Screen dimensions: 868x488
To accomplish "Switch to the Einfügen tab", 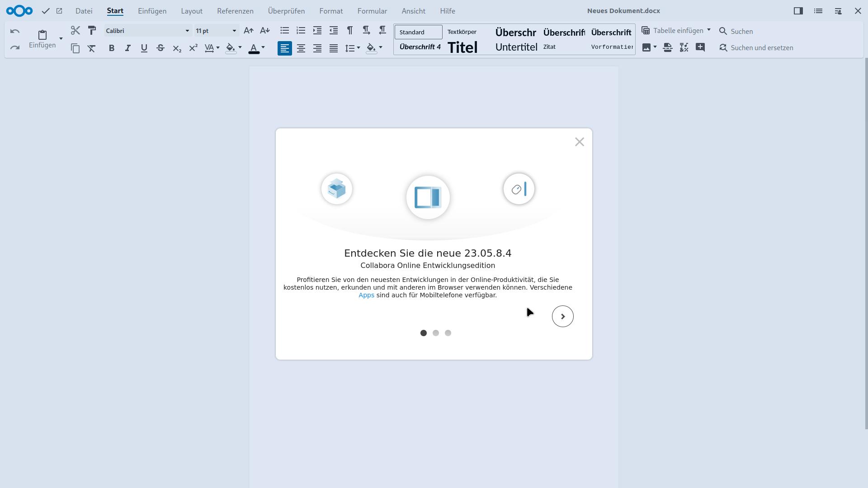I will pos(152,11).
